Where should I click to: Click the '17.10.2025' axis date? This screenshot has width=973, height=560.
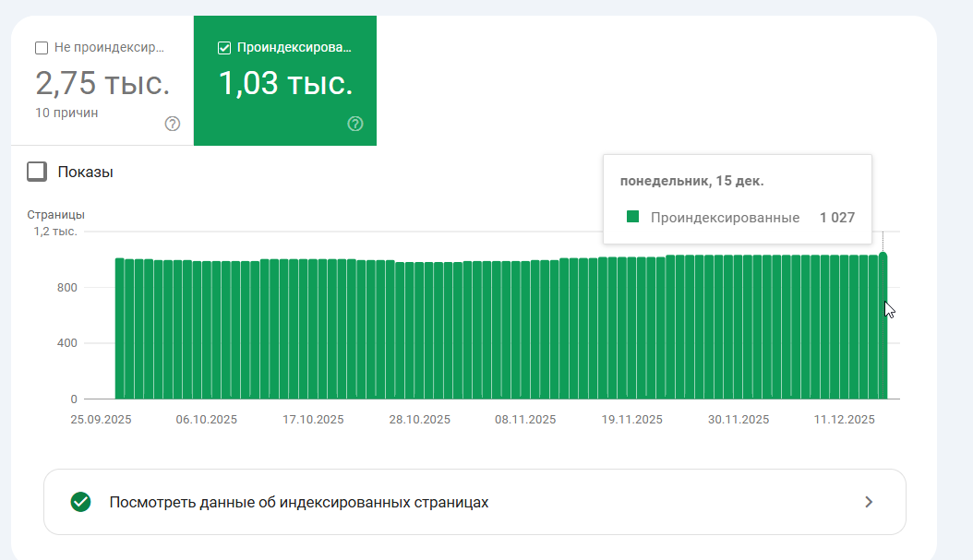pos(313,420)
